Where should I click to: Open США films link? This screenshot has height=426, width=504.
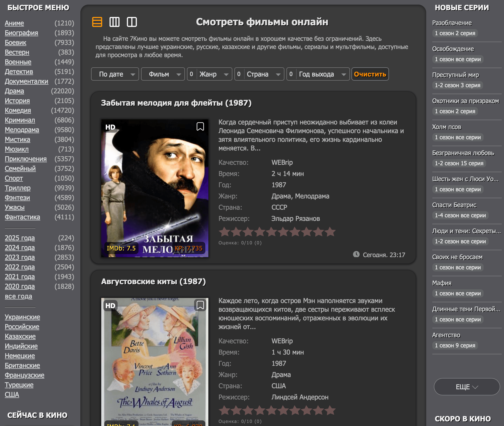click(12, 395)
